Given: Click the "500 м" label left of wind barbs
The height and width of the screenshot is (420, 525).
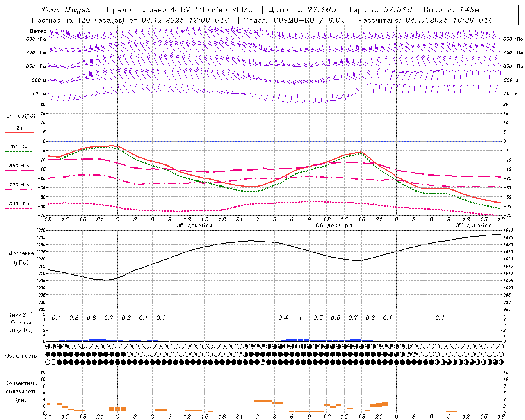Looking at the screenshot, I should (x=39, y=80).
